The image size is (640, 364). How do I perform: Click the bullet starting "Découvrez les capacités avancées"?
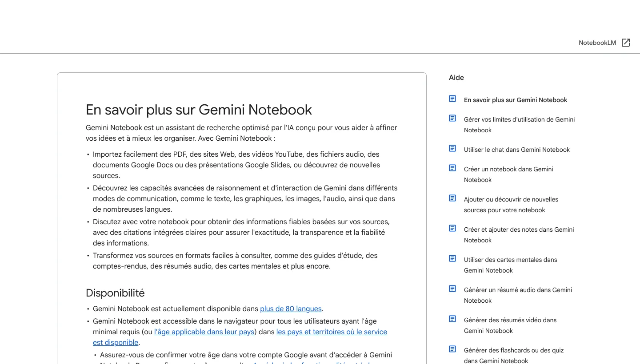point(245,199)
